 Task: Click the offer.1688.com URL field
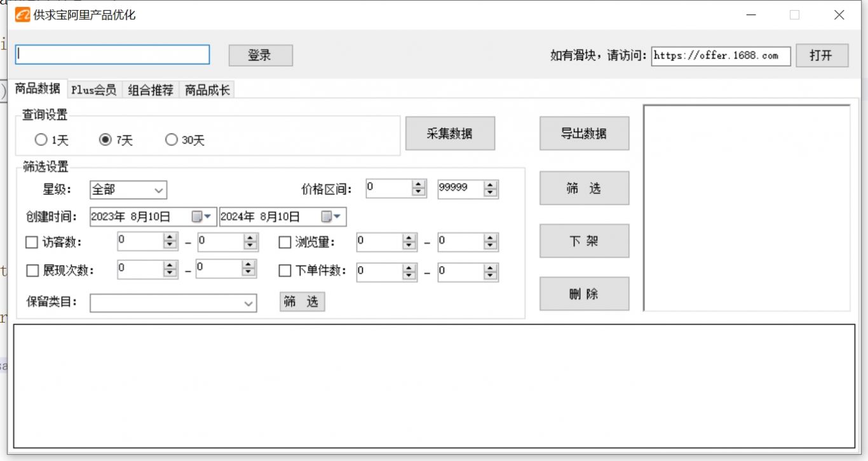click(721, 56)
